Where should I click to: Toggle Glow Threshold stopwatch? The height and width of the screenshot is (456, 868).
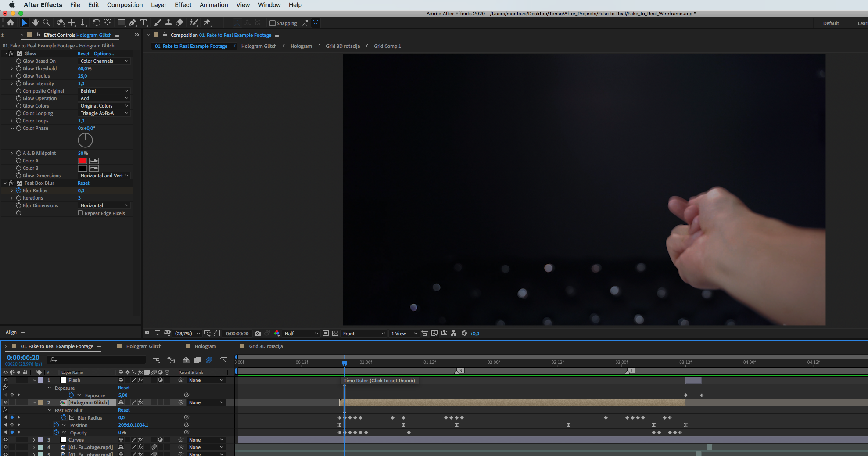(18, 68)
